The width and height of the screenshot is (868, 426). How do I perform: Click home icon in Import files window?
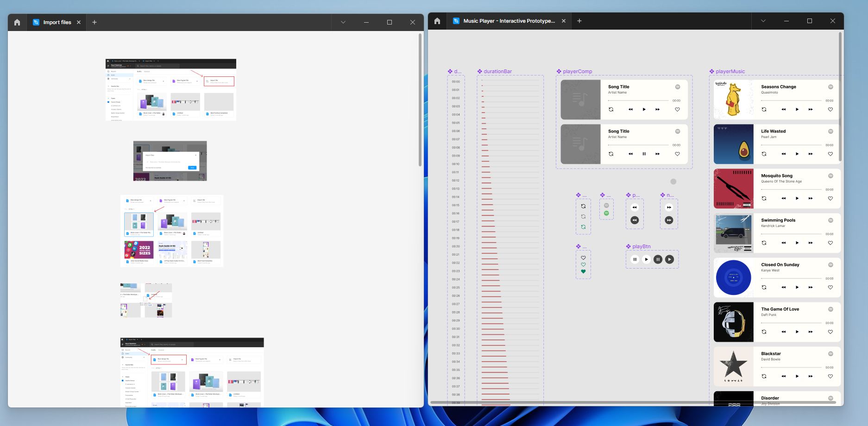[x=17, y=22]
